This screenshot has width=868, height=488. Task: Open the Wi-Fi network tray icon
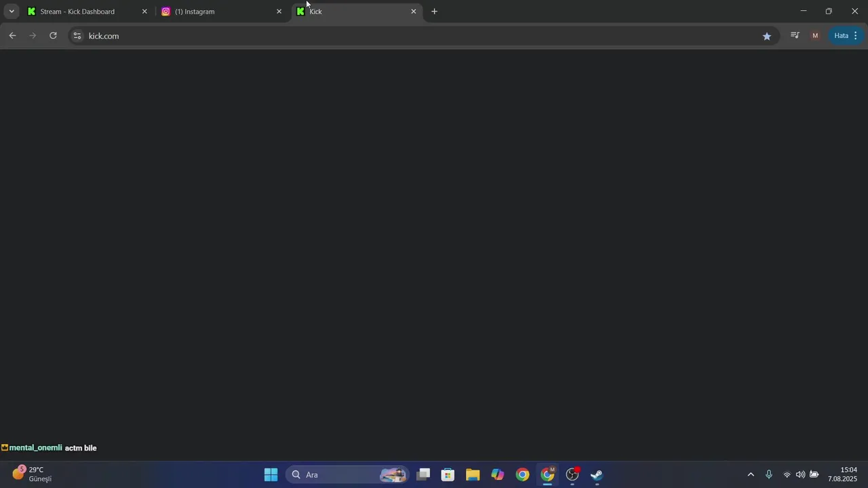coord(787,474)
